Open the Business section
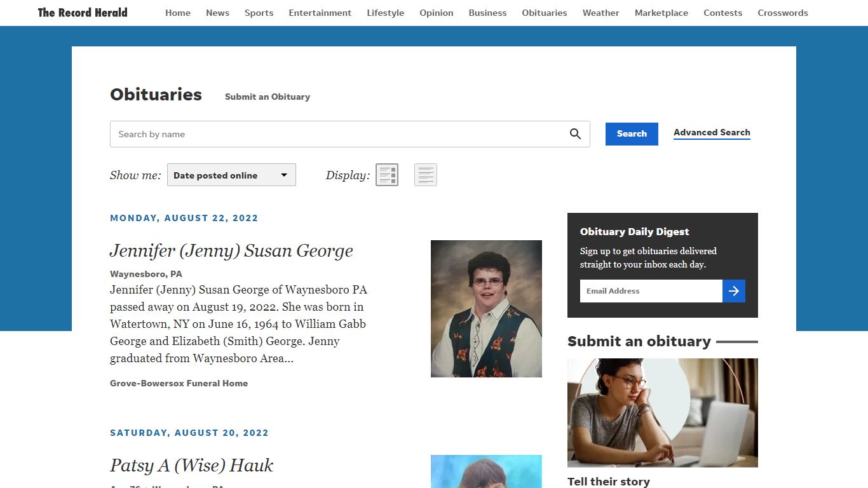The width and height of the screenshot is (868, 488). tap(487, 13)
